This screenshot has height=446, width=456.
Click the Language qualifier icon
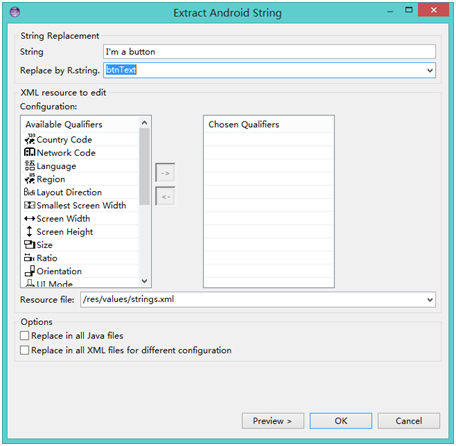coord(30,166)
